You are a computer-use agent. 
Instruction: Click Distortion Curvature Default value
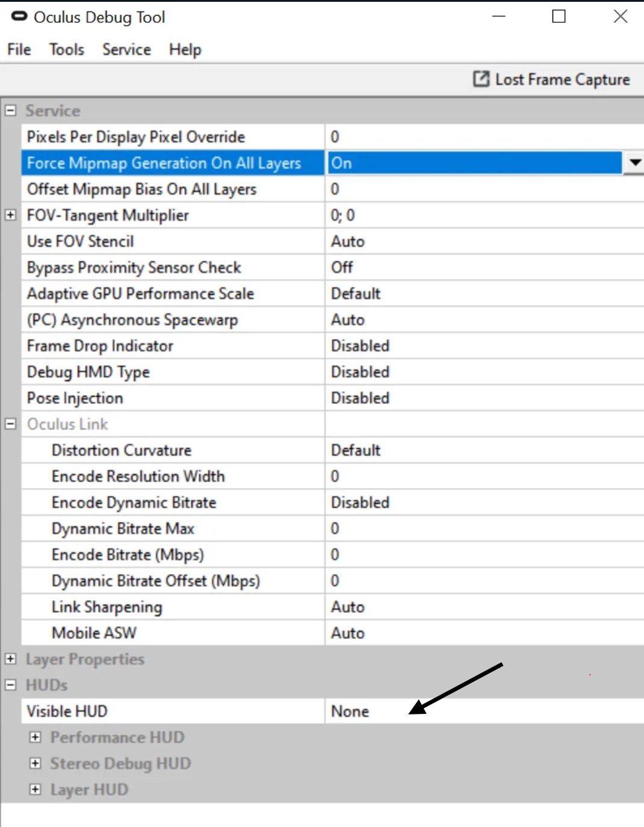(x=485, y=450)
